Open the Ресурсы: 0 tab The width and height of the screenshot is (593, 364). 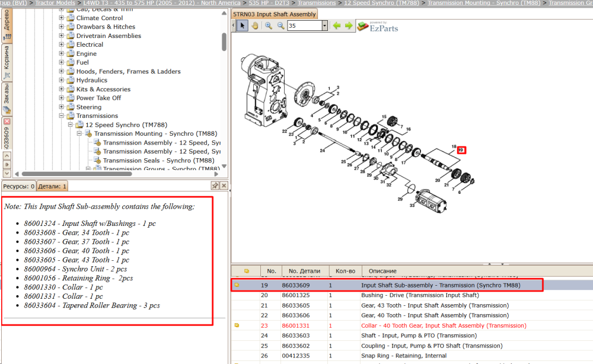(18, 186)
